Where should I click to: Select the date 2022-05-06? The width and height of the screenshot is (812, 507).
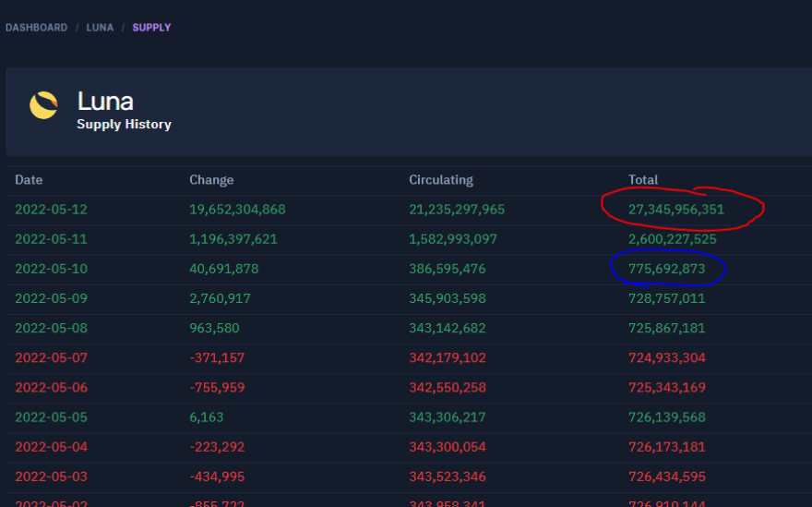[x=52, y=387]
